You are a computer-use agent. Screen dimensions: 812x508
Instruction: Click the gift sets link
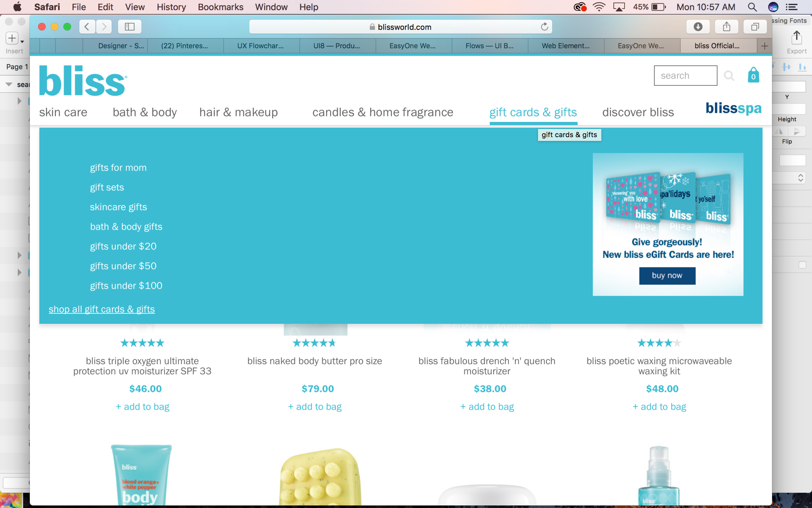coord(107,188)
